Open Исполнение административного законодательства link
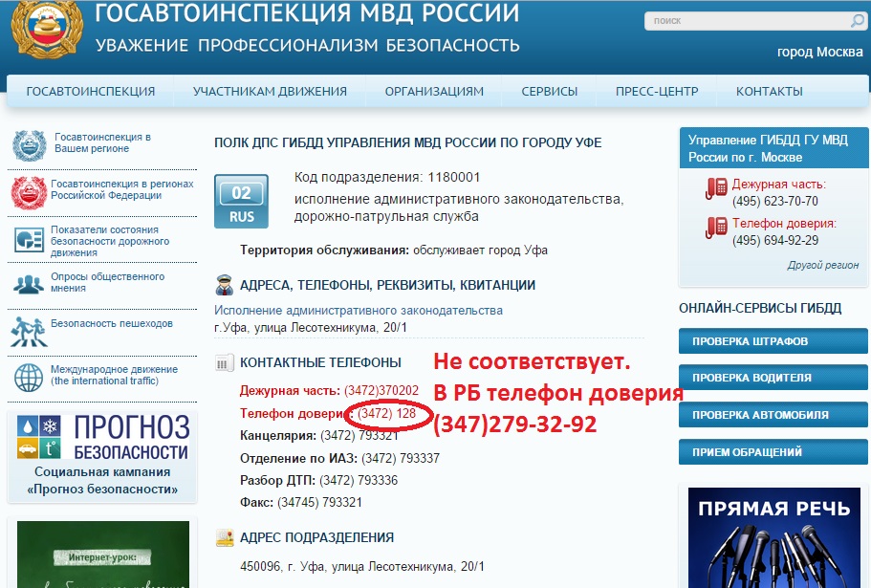This screenshot has height=588, width=871. [x=359, y=311]
